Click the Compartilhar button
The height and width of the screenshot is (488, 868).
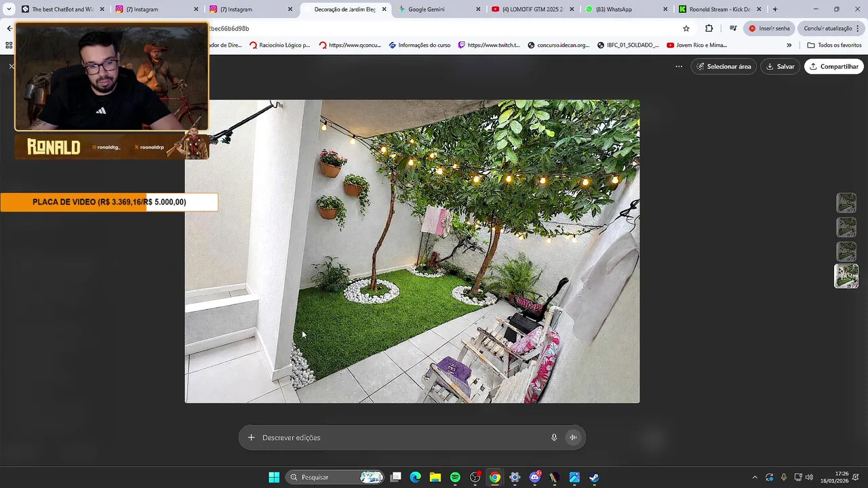[x=833, y=66]
